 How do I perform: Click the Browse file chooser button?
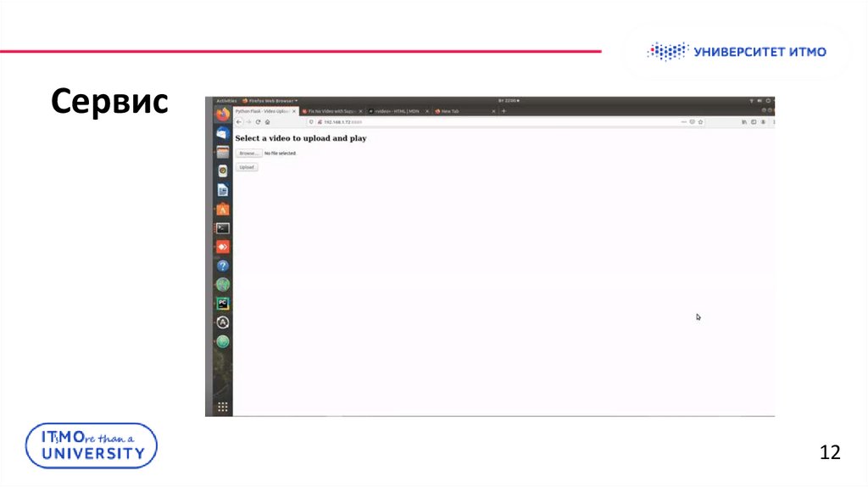coord(248,153)
